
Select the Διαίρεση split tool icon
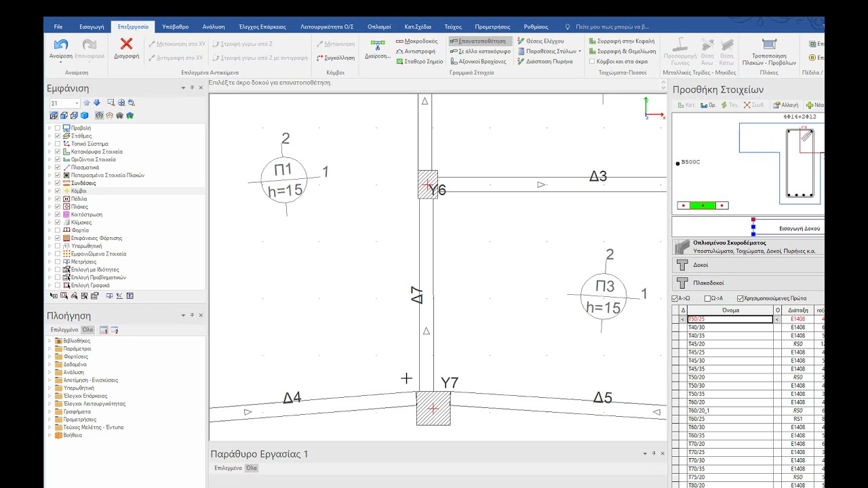[377, 45]
